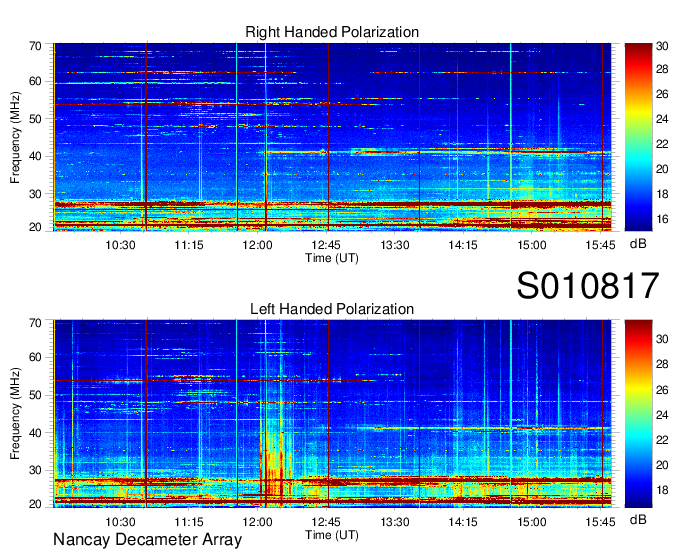Click 24 dB label on lower colorbar

(x=662, y=415)
